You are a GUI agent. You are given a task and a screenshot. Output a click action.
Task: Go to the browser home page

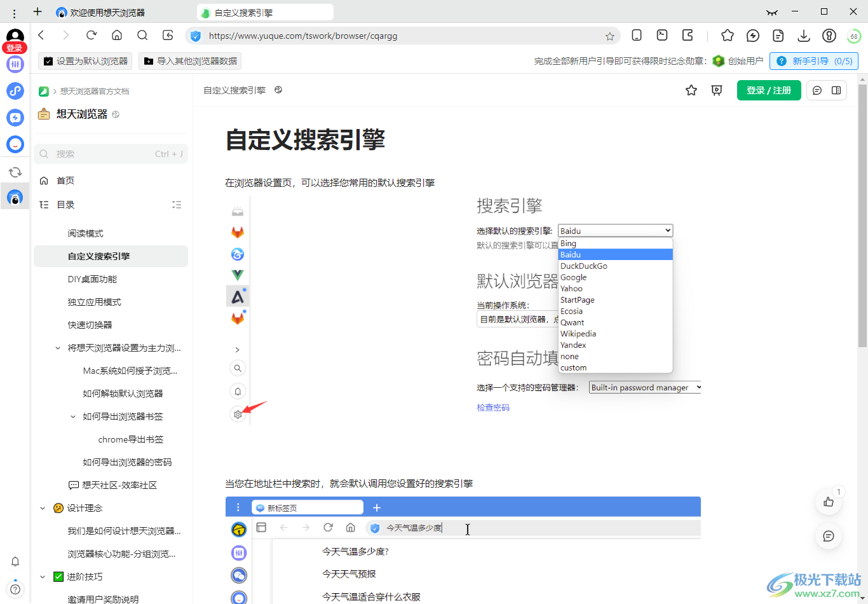point(117,36)
